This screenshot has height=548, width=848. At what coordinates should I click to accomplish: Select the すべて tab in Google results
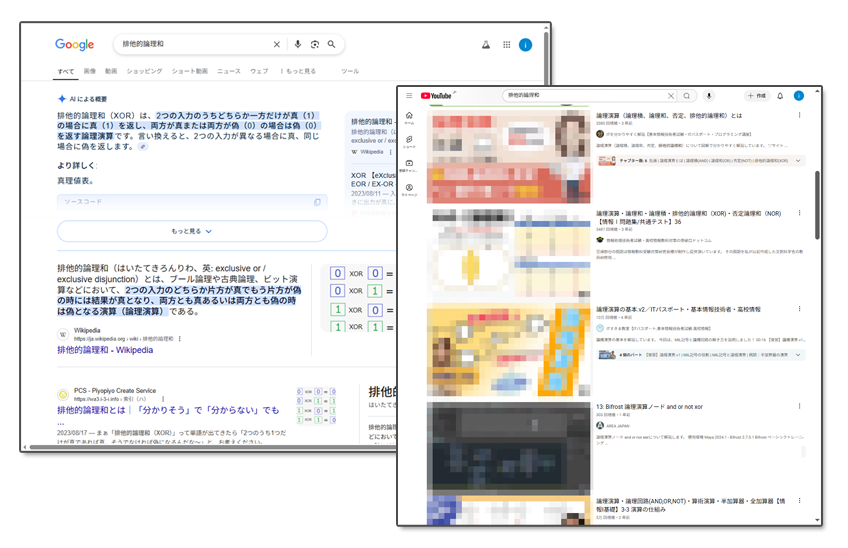pos(66,71)
